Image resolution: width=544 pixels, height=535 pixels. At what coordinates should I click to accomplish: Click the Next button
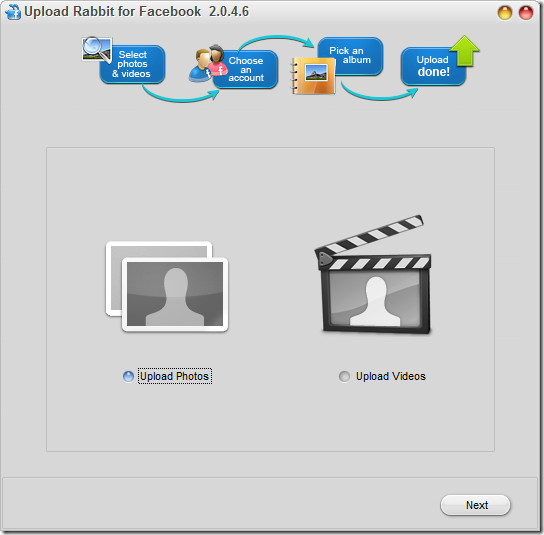475,505
